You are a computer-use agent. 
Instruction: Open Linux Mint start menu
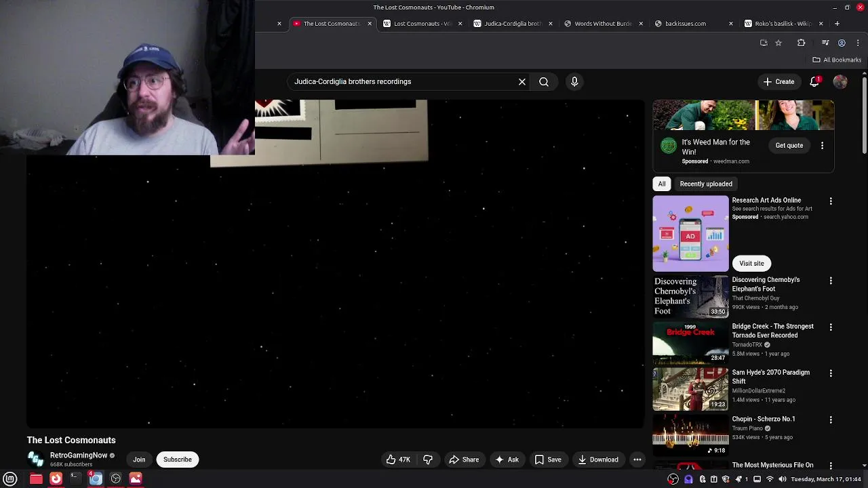click(10, 479)
